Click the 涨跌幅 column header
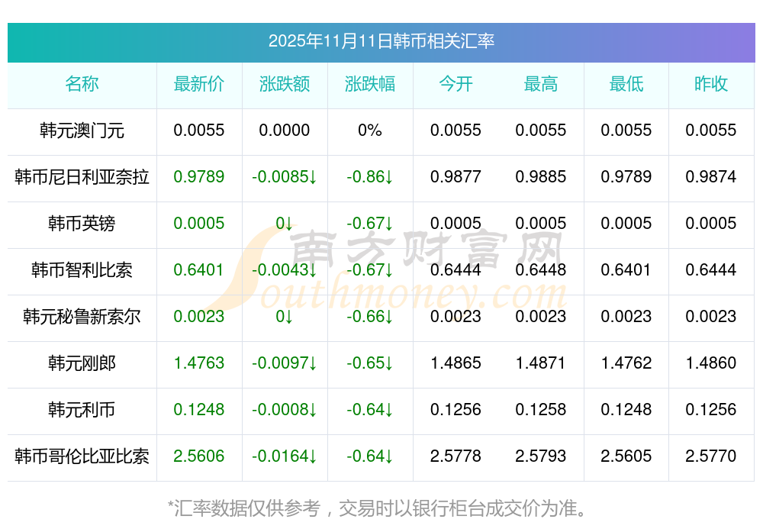This screenshot has height=532, width=763. (370, 84)
